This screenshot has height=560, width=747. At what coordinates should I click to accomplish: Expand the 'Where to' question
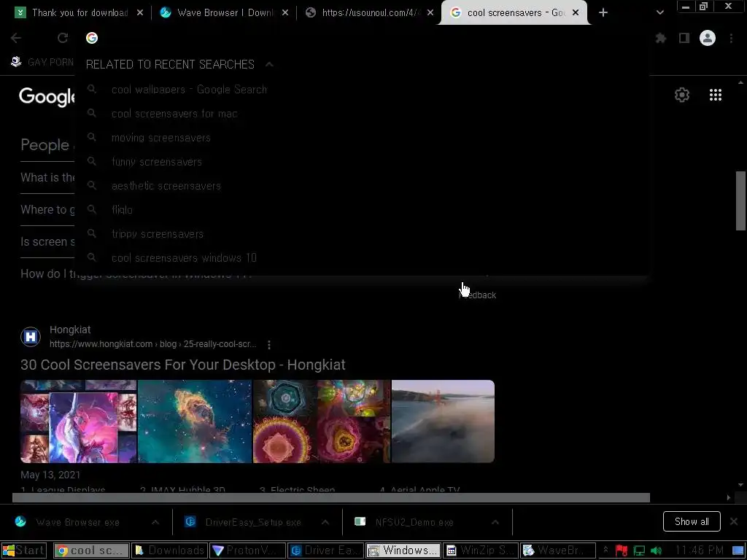[x=47, y=209]
